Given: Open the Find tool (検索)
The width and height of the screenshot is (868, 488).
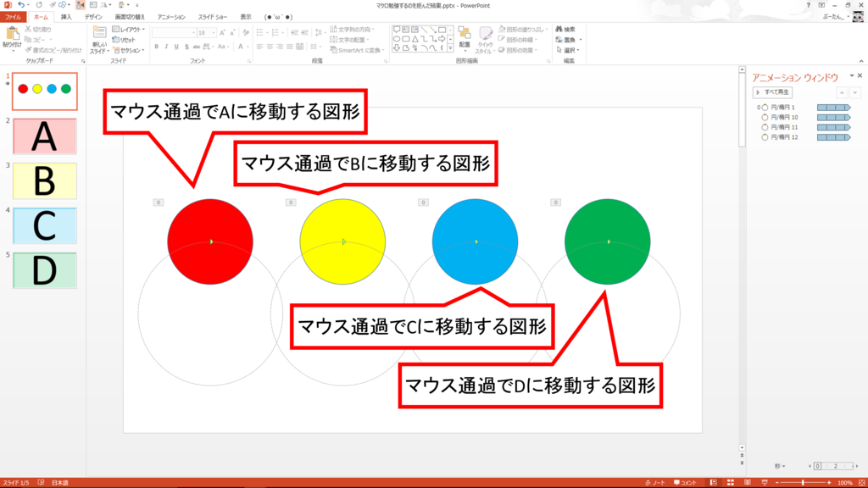Looking at the screenshot, I should point(559,28).
